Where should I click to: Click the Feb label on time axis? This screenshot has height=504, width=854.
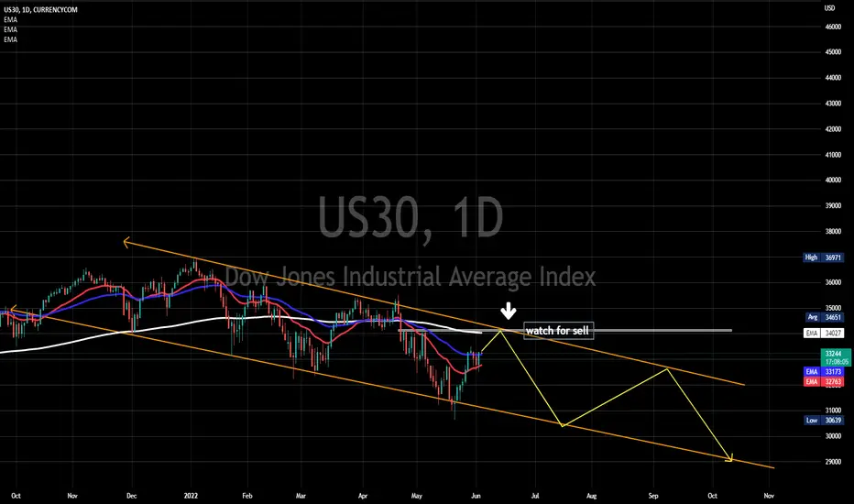pyautogui.click(x=247, y=496)
